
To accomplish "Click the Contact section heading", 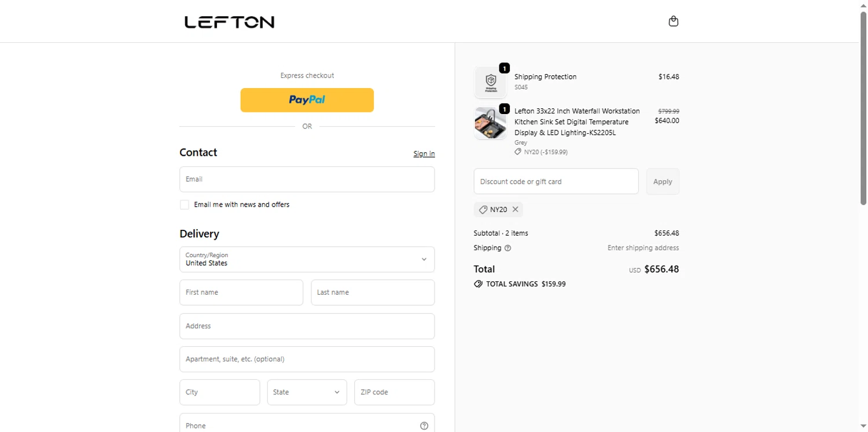I will point(198,152).
